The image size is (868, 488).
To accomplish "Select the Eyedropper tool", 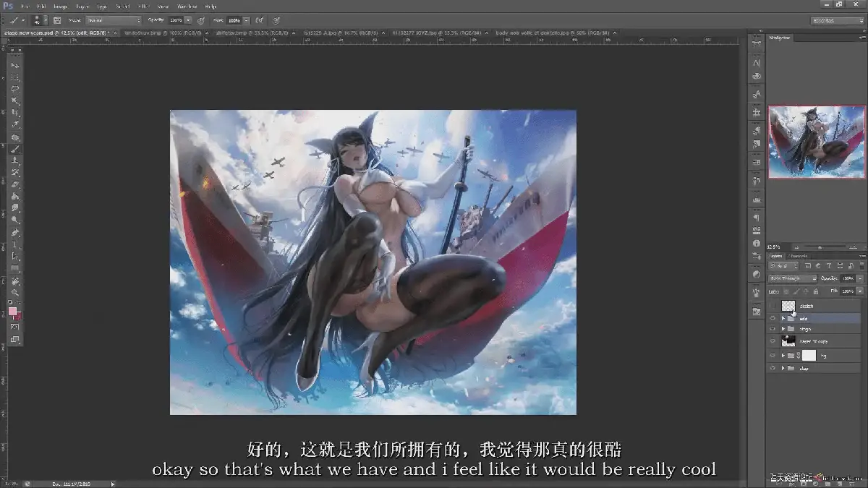I will tap(15, 124).
